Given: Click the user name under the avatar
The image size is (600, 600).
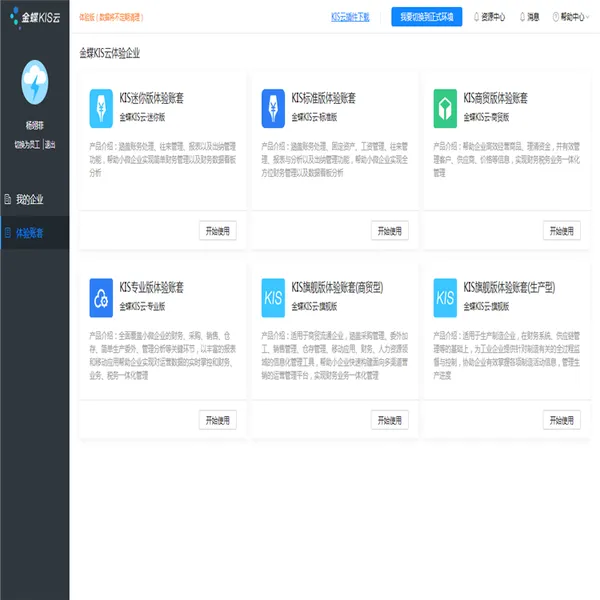Looking at the screenshot, I should [x=35, y=125].
